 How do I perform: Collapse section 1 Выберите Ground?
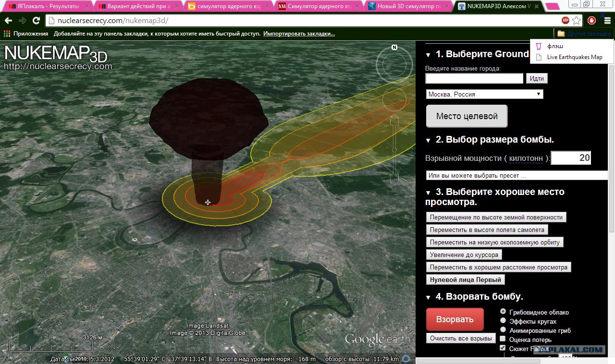[429, 54]
